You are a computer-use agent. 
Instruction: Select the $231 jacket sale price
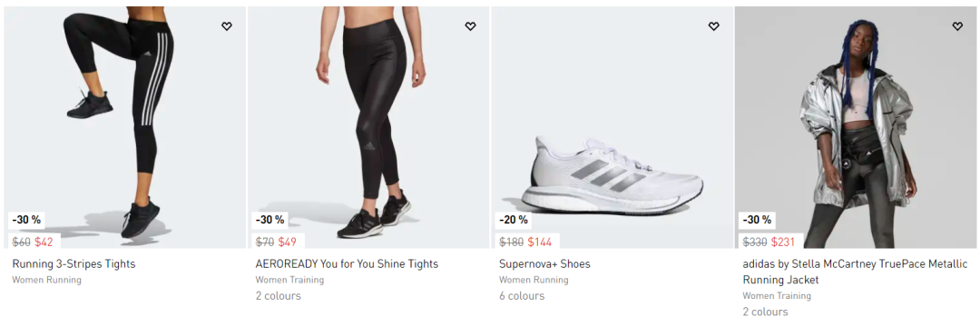pos(783,242)
